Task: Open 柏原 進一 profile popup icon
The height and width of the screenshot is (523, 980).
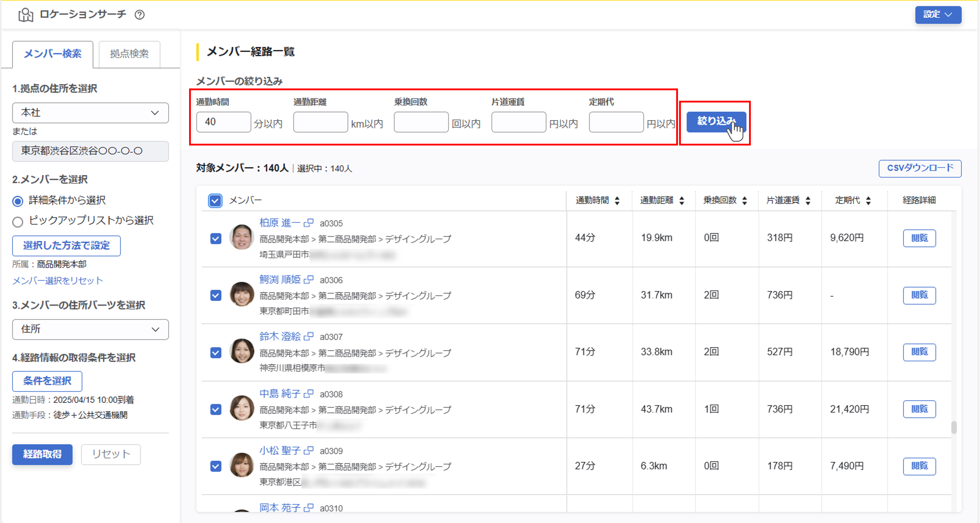Action: coord(308,223)
